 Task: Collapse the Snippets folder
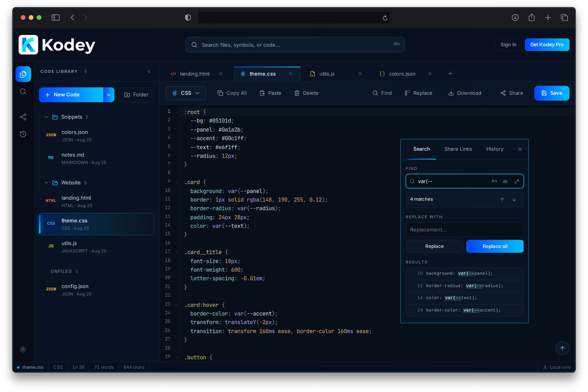pyautogui.click(x=46, y=117)
